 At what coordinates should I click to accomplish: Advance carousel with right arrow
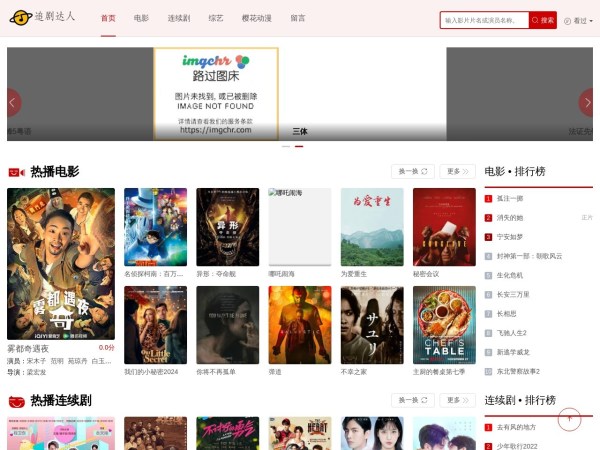tap(586, 102)
